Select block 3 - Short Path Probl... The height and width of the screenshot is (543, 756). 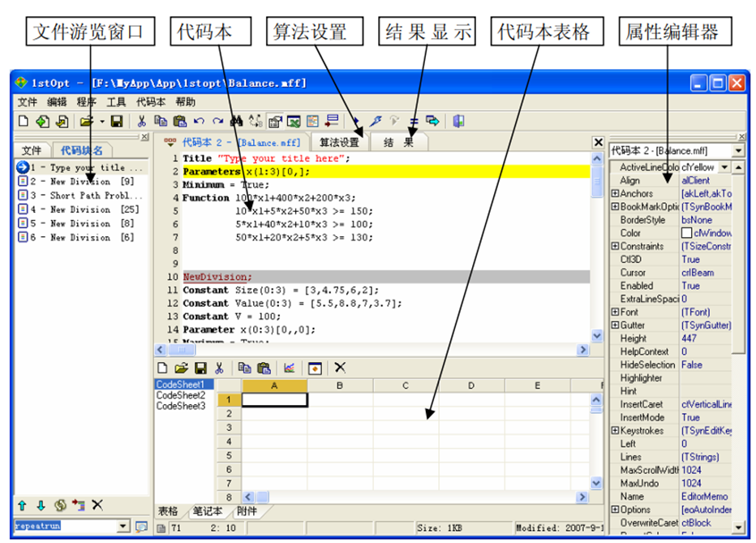[82, 196]
